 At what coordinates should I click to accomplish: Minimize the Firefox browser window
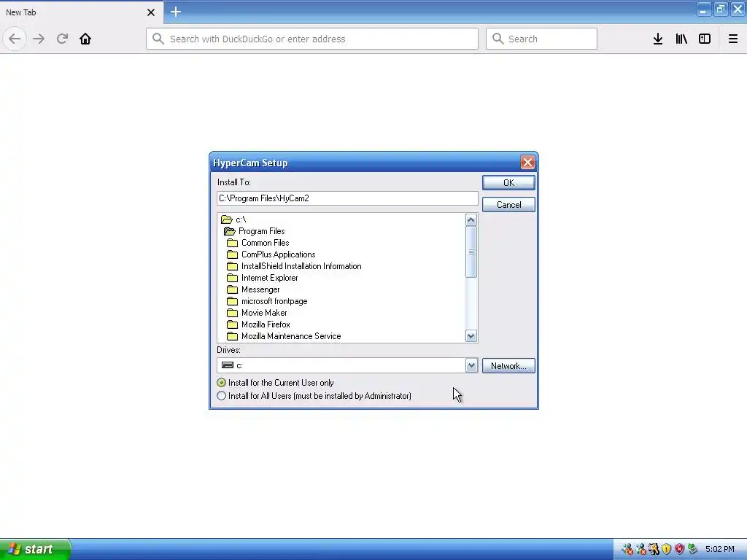pos(704,9)
